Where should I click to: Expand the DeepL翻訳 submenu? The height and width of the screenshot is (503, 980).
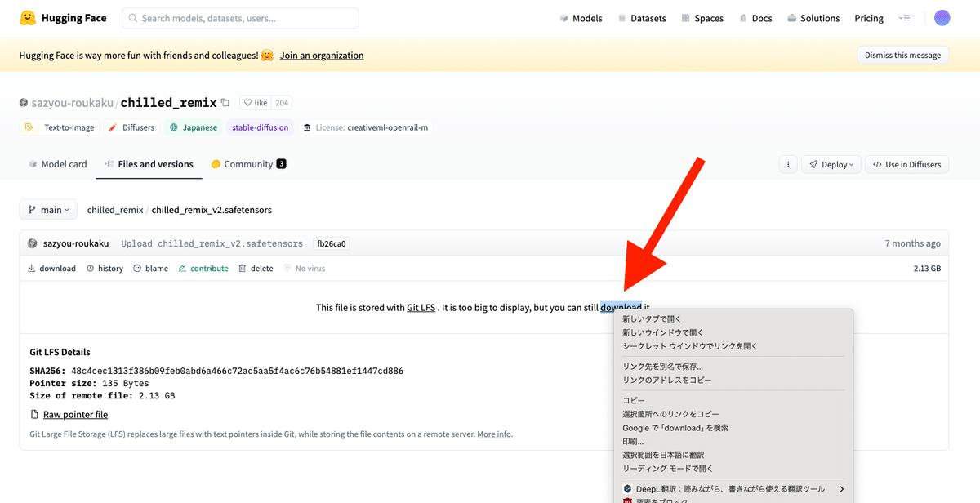(732, 489)
